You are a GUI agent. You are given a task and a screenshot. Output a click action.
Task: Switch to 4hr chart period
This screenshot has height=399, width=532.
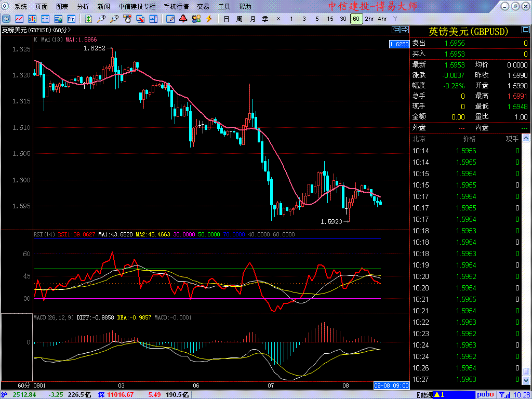tap(382, 19)
